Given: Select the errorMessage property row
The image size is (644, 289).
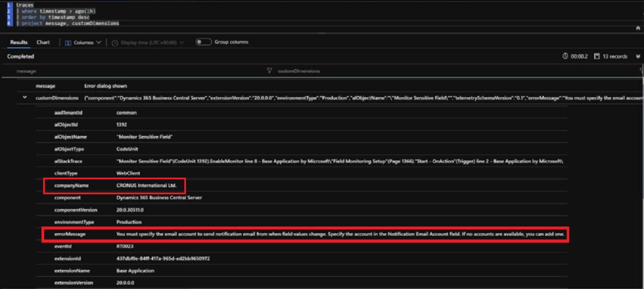Looking at the screenshot, I should 70,234.
